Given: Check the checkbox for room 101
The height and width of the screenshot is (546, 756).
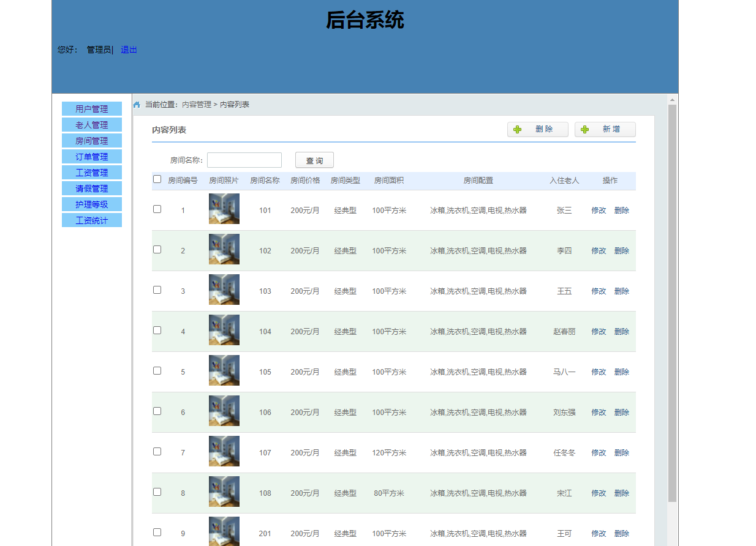Looking at the screenshot, I should point(157,208).
